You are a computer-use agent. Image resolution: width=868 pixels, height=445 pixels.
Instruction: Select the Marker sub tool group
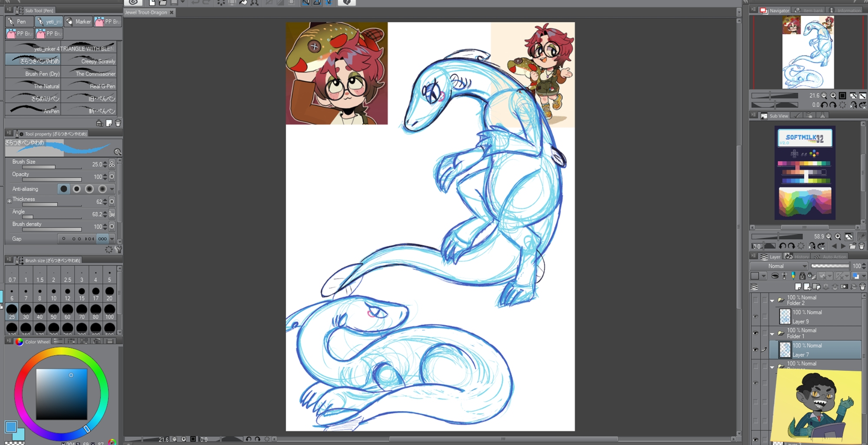point(79,21)
